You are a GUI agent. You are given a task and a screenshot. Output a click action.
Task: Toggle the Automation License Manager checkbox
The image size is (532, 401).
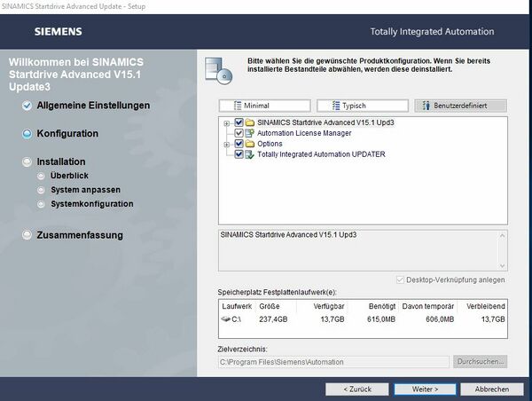(x=239, y=133)
